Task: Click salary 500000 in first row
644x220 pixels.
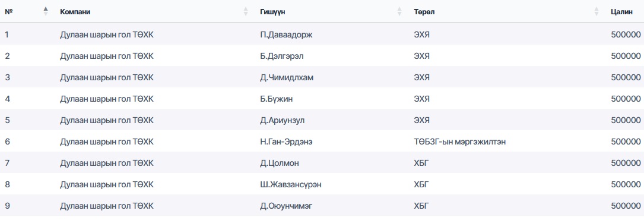Action: [x=626, y=34]
